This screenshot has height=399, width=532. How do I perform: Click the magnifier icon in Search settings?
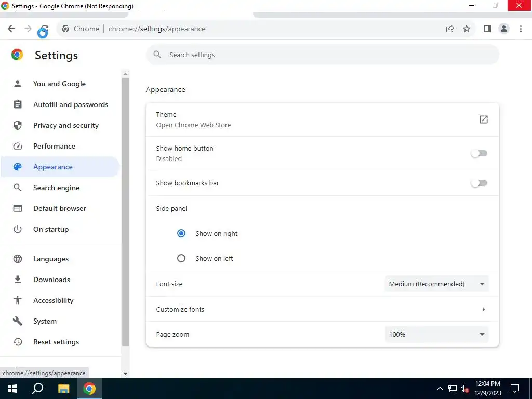pos(157,55)
